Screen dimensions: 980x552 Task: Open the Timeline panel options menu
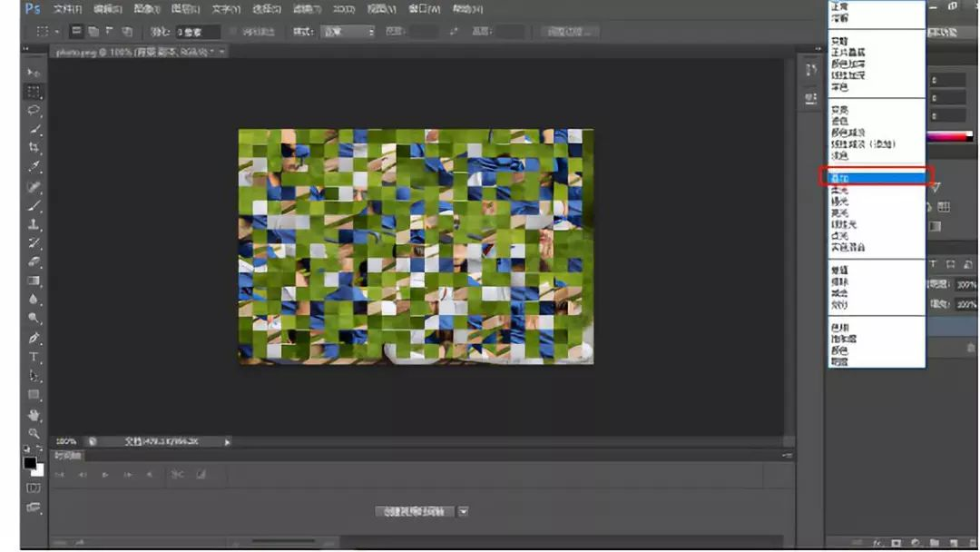pyautogui.click(x=787, y=456)
